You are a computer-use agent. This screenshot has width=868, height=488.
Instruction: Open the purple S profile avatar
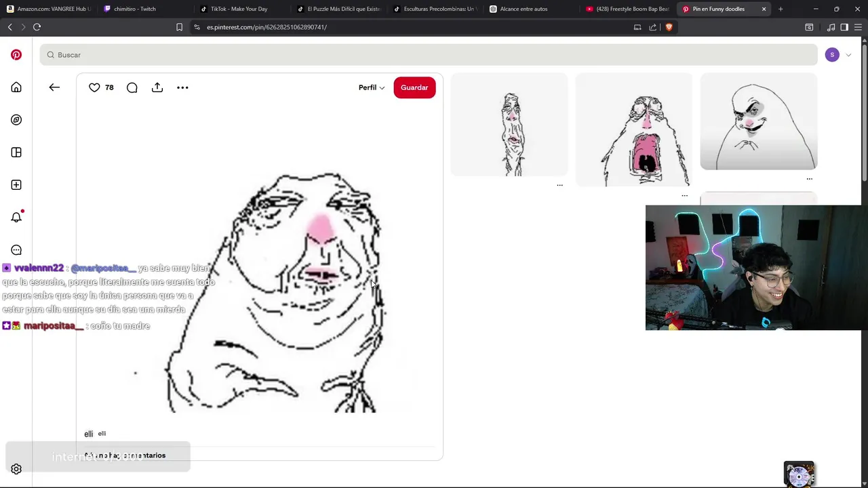832,55
